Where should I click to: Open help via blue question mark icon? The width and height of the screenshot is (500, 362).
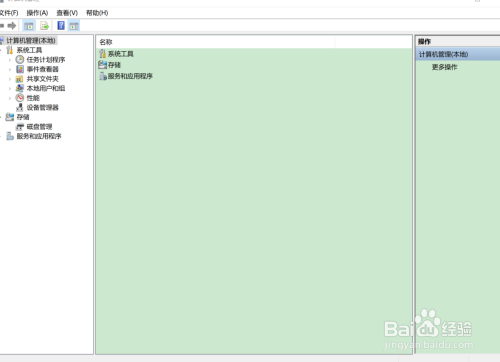tap(61, 26)
